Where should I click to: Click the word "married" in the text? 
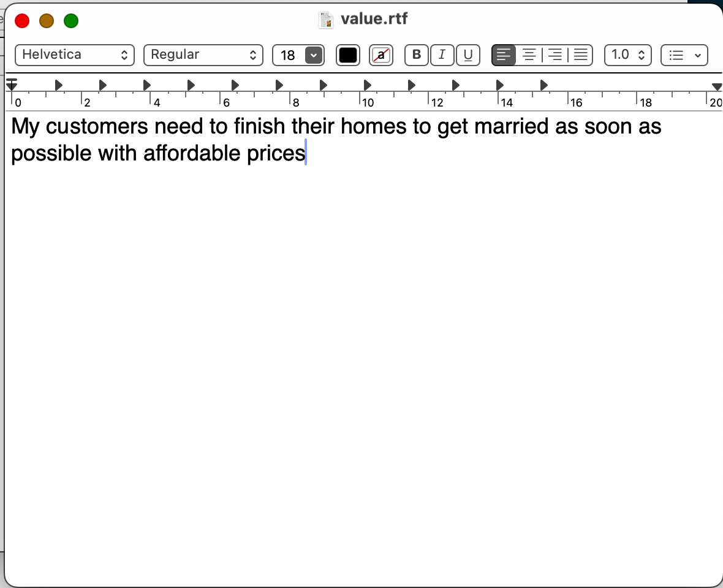512,126
